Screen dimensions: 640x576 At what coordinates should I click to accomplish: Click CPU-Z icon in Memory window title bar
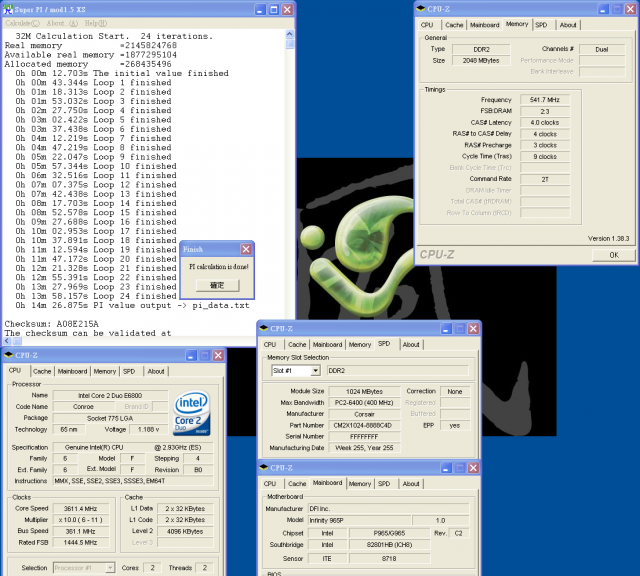pos(420,9)
